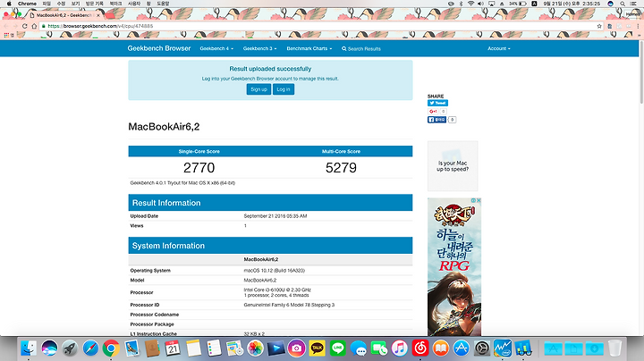Click the 'Result uploaded successfully' message
Image resolution: width=644 pixels, height=361 pixels.
[x=270, y=69]
